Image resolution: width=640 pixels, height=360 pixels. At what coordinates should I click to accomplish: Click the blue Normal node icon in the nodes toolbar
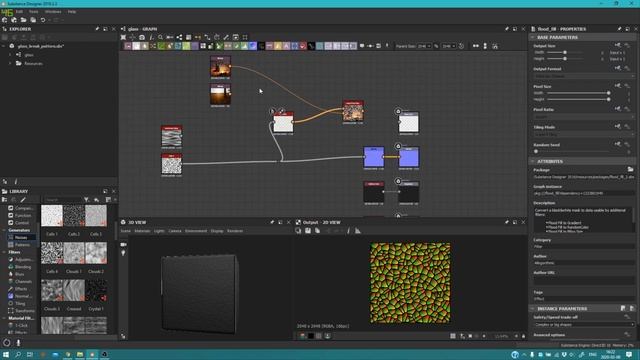click(x=253, y=46)
